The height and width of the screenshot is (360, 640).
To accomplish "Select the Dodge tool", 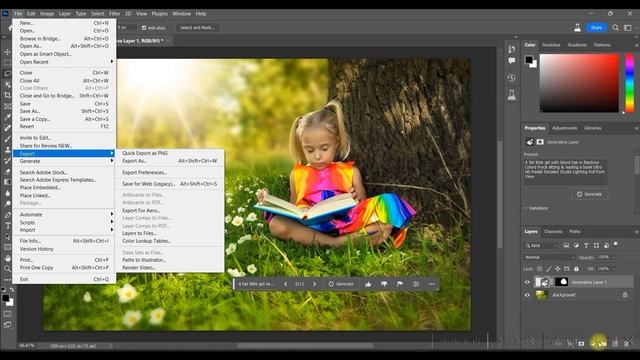I will tap(7, 204).
